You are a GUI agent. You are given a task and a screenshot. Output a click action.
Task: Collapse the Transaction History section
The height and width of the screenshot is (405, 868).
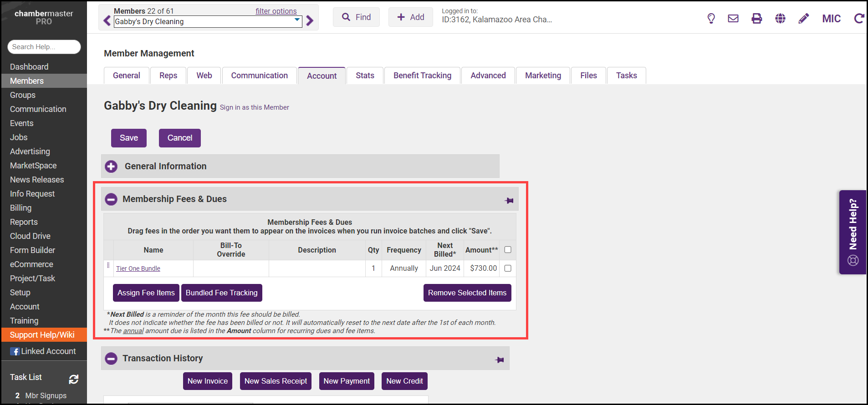[x=111, y=359]
